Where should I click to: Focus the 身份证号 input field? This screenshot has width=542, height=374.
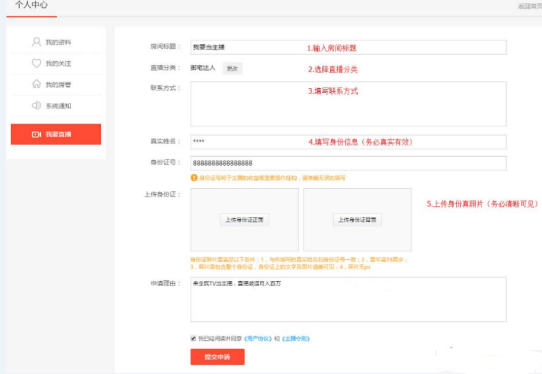(348, 163)
